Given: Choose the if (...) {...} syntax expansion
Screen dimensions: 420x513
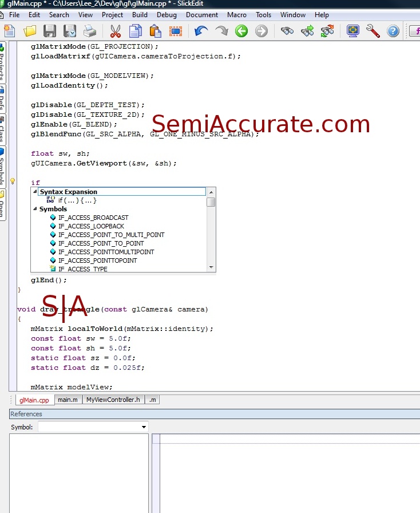Looking at the screenshot, I should 77,200.
